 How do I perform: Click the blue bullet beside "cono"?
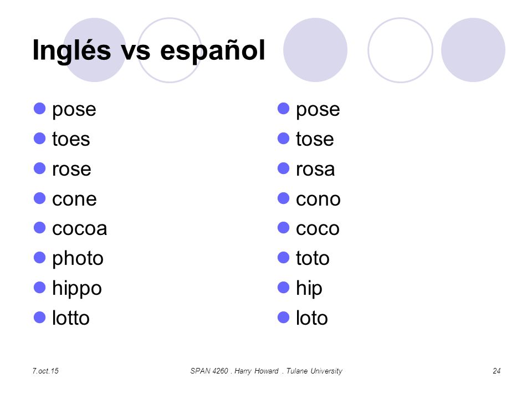283,198
